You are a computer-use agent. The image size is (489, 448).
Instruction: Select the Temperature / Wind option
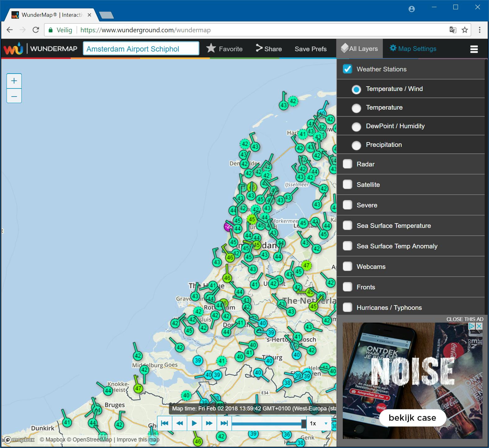(356, 89)
